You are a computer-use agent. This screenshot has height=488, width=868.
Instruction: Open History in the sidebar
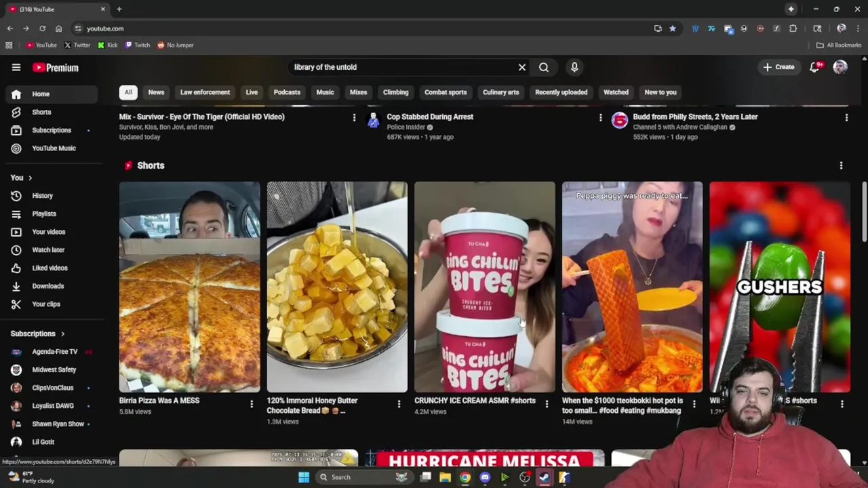click(53, 196)
